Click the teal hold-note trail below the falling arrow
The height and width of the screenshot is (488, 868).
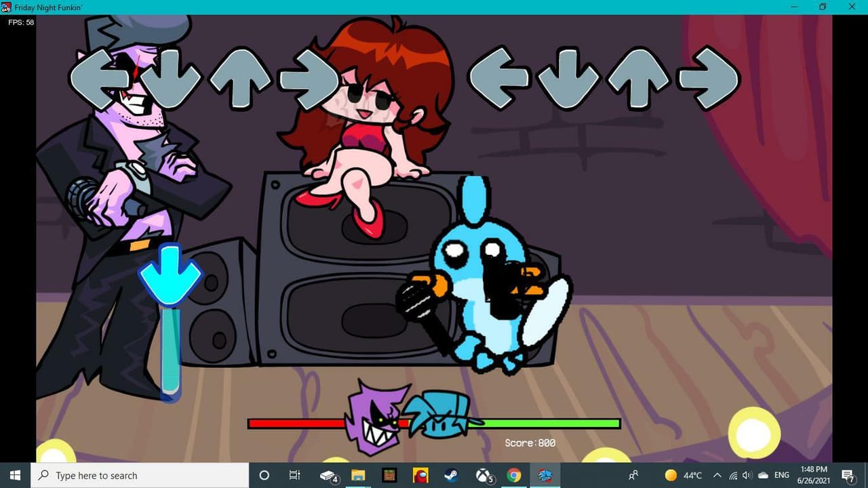click(170, 350)
